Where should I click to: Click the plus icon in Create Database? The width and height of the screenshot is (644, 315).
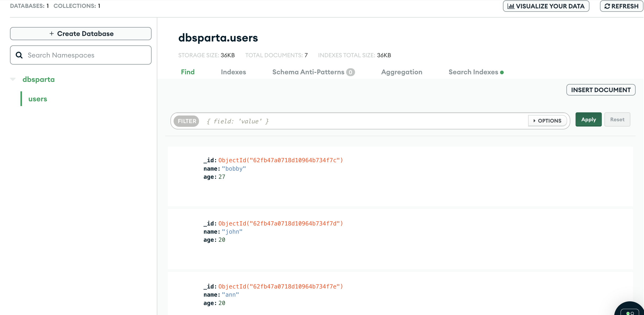click(x=52, y=34)
